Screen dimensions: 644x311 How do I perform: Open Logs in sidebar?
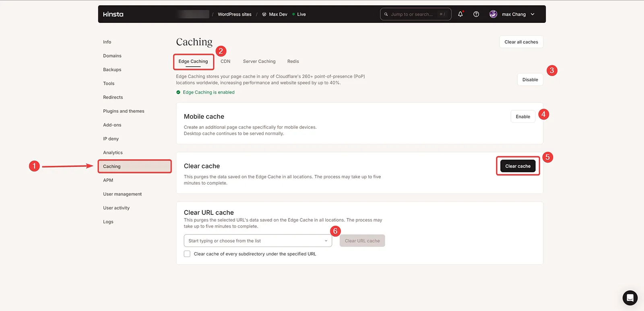(108, 222)
